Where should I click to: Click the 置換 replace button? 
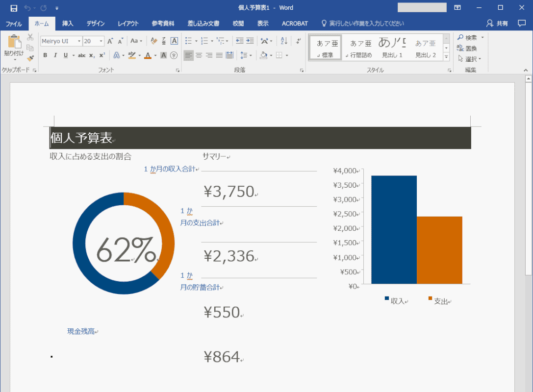467,48
